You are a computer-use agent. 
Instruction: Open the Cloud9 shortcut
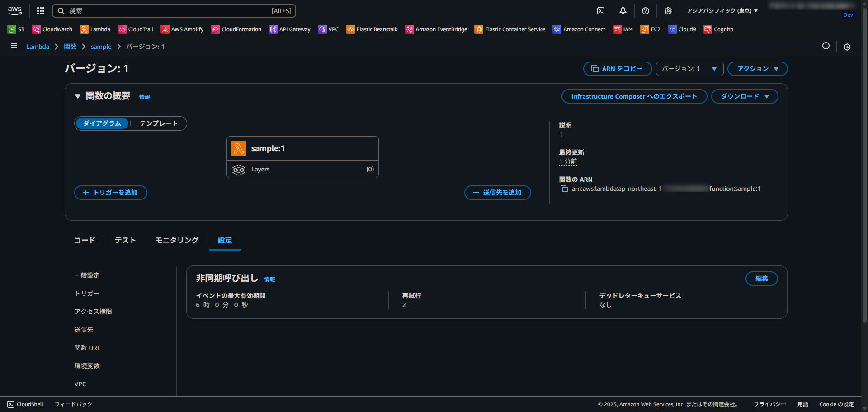pos(682,29)
